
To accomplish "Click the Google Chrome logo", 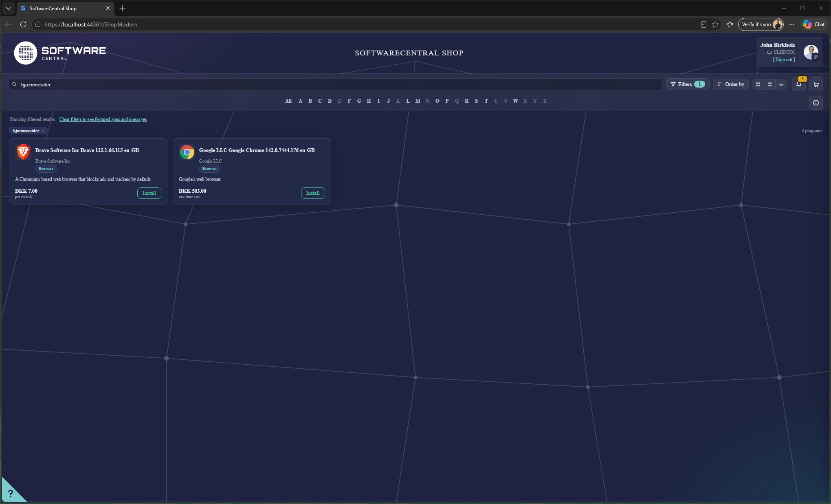I will coord(187,152).
